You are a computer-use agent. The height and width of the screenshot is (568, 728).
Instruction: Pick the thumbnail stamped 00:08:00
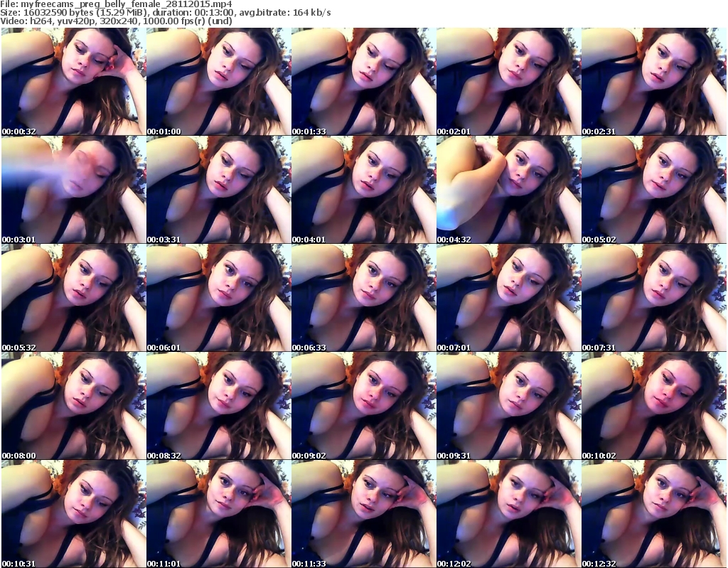[73, 406]
